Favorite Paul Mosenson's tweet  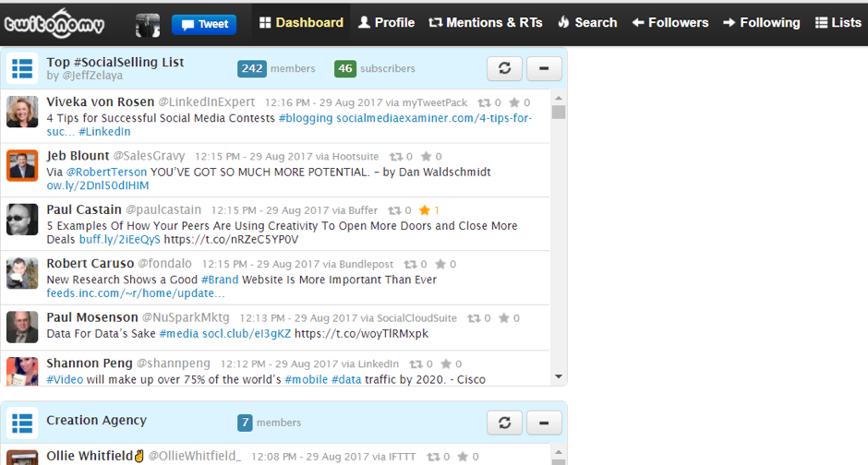(504, 318)
